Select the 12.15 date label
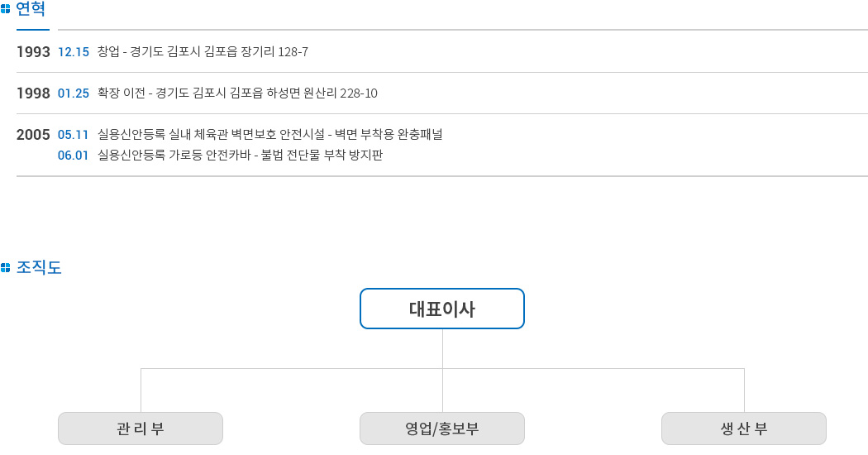The image size is (868, 455). [x=73, y=52]
